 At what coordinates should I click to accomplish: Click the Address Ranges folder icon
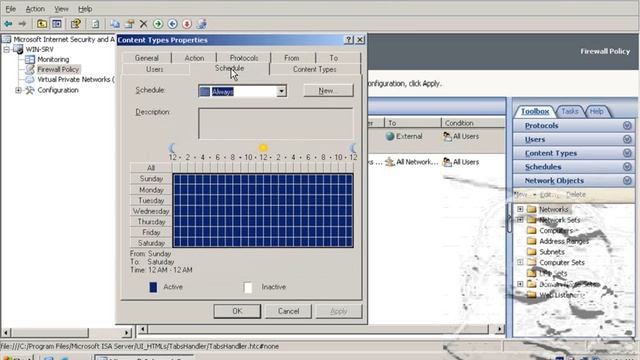point(531,241)
